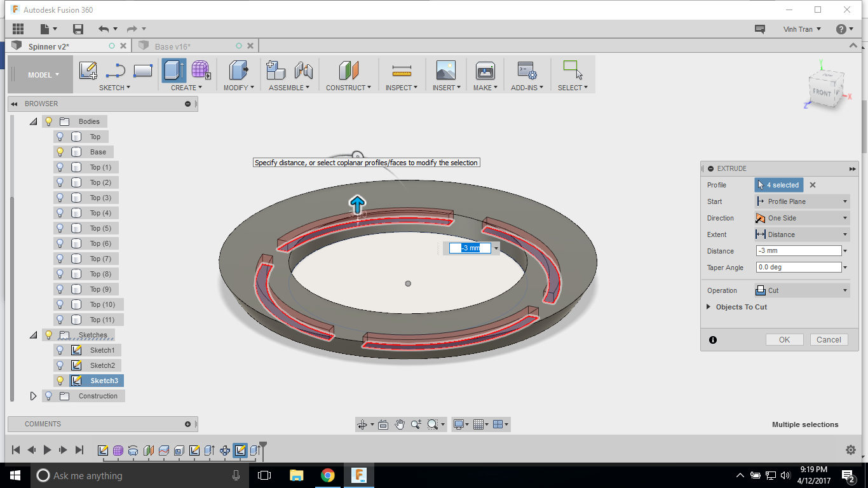Image resolution: width=868 pixels, height=488 pixels.
Task: Click the Create Sketch tool icon
Action: [x=88, y=71]
